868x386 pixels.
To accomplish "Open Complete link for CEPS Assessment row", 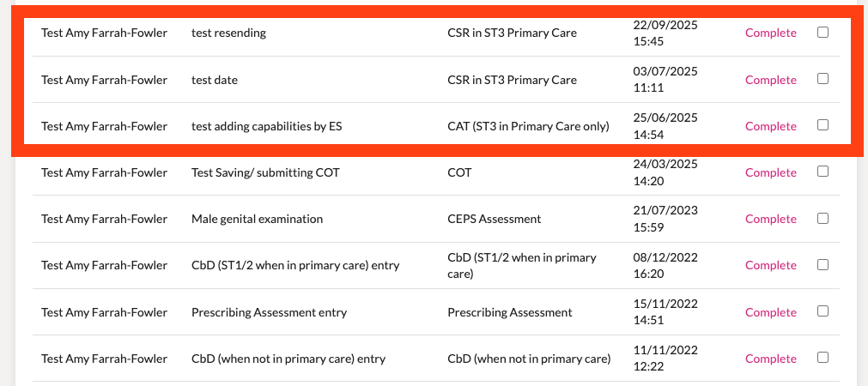I will point(771,219).
